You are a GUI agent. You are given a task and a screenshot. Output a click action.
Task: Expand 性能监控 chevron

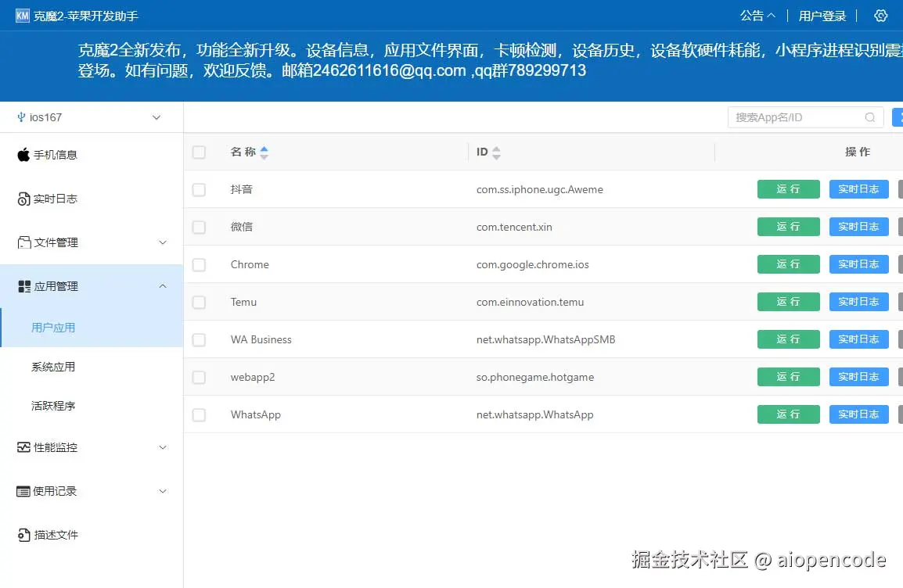pyautogui.click(x=163, y=447)
